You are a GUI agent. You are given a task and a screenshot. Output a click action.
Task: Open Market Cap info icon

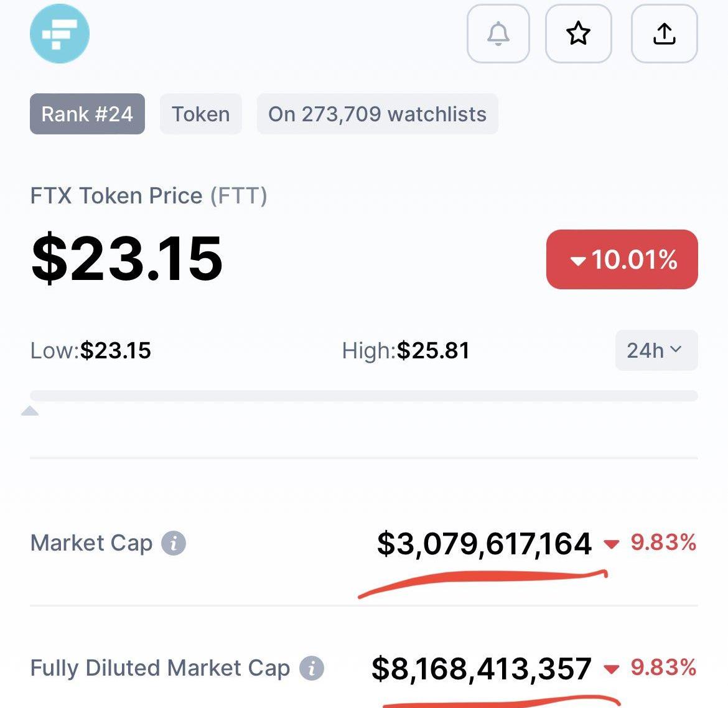pos(174,543)
